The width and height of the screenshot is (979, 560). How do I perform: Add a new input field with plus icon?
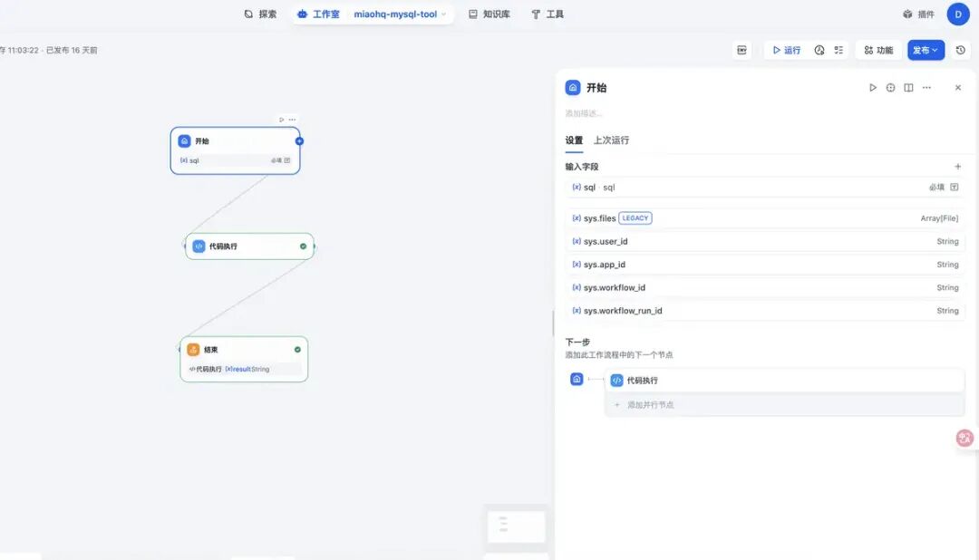(958, 167)
